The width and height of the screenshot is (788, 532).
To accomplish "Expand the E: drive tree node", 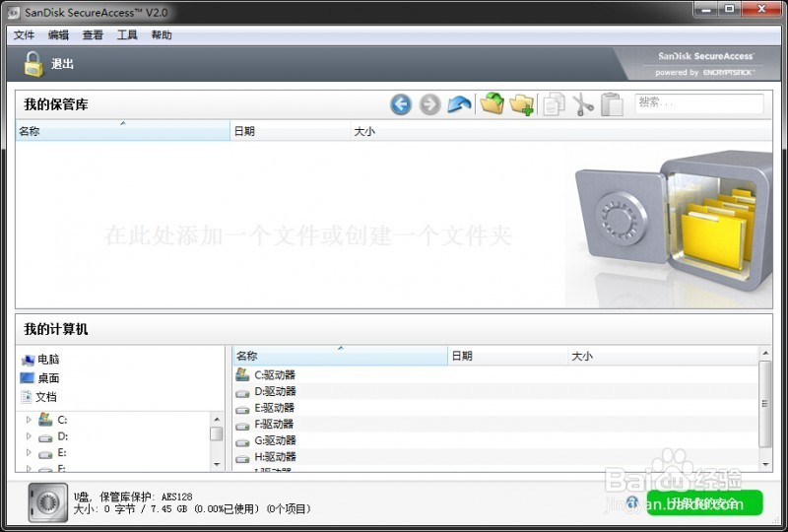I will [x=29, y=452].
